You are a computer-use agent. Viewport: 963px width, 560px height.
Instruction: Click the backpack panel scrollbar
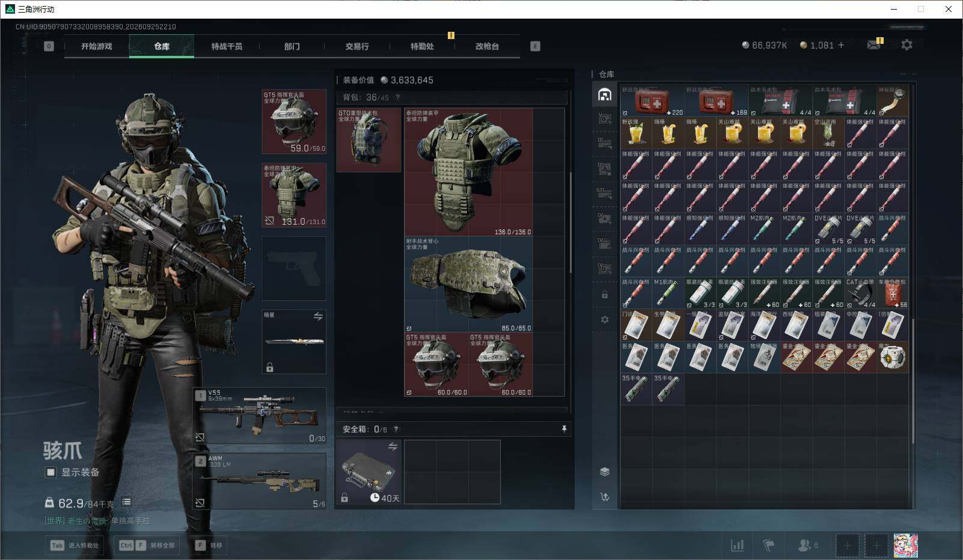click(570, 222)
